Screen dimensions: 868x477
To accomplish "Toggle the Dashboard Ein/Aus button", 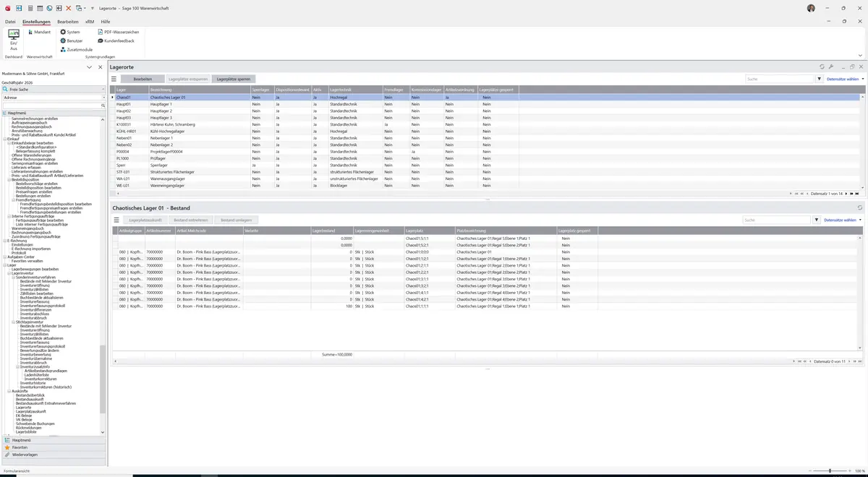I will (14, 40).
